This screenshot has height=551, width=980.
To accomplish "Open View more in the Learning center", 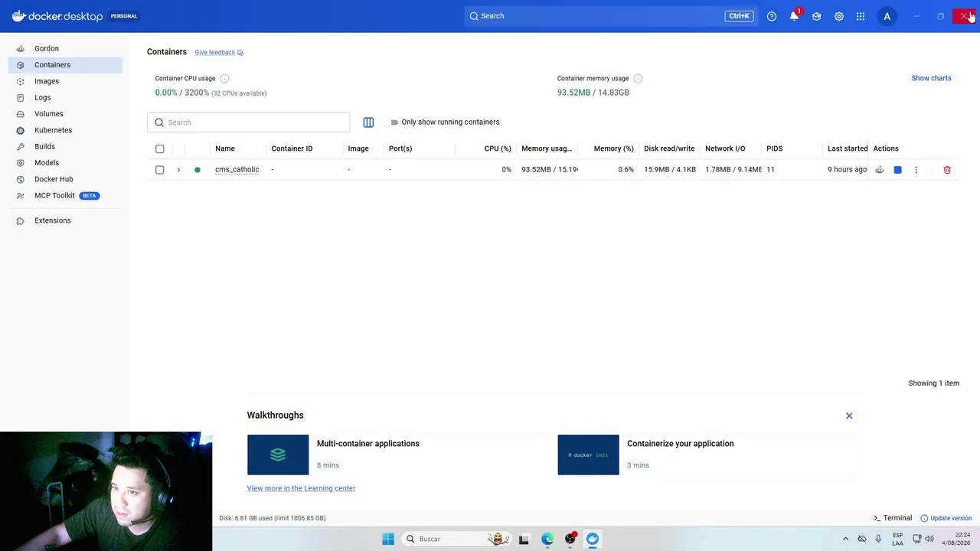I will coord(301,488).
